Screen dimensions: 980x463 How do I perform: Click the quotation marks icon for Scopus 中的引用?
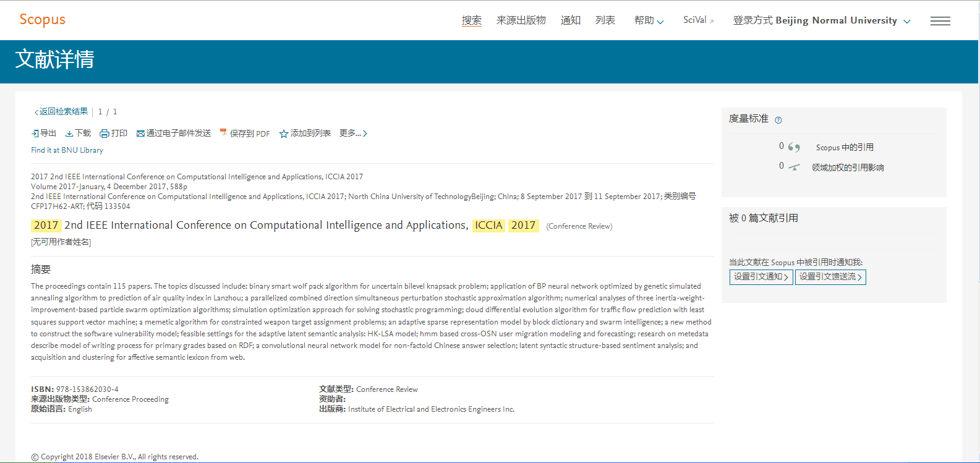pos(794,147)
